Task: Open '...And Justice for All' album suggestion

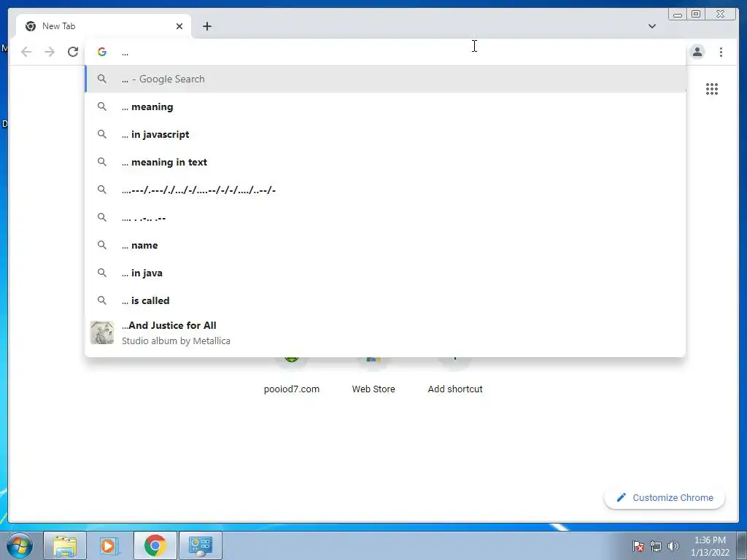Action: (385, 332)
